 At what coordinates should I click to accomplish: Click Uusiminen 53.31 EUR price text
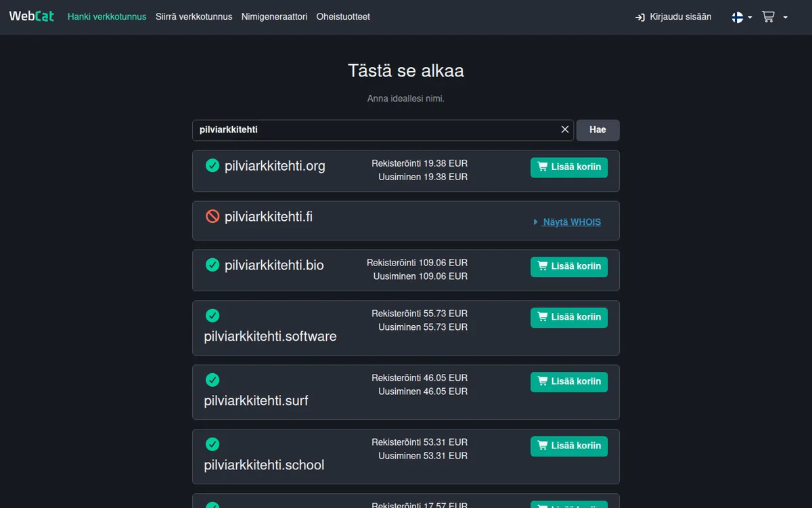click(423, 456)
